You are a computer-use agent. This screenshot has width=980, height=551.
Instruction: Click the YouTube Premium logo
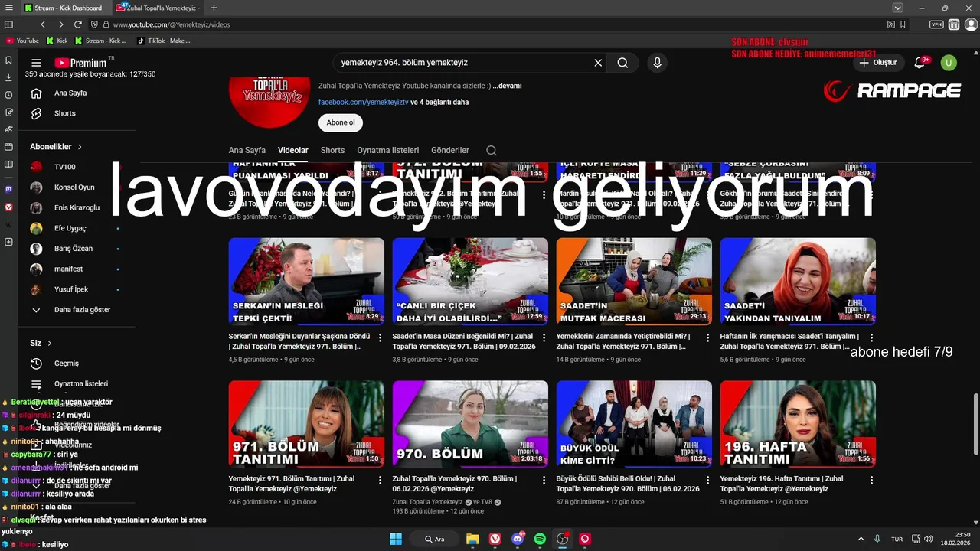point(81,63)
